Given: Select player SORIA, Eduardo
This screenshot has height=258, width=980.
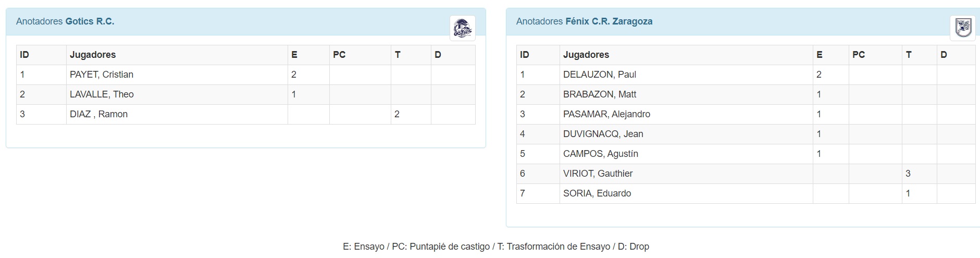Looking at the screenshot, I should tap(597, 193).
